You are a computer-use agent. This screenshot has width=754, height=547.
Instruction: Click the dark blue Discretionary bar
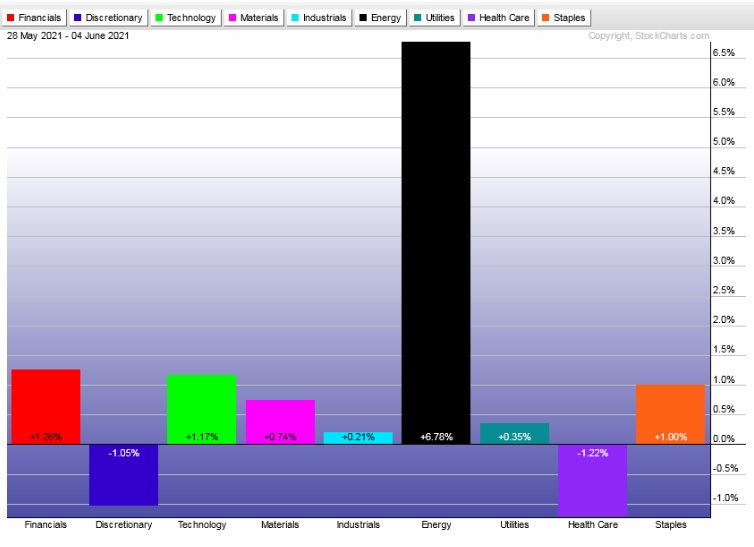[124, 475]
